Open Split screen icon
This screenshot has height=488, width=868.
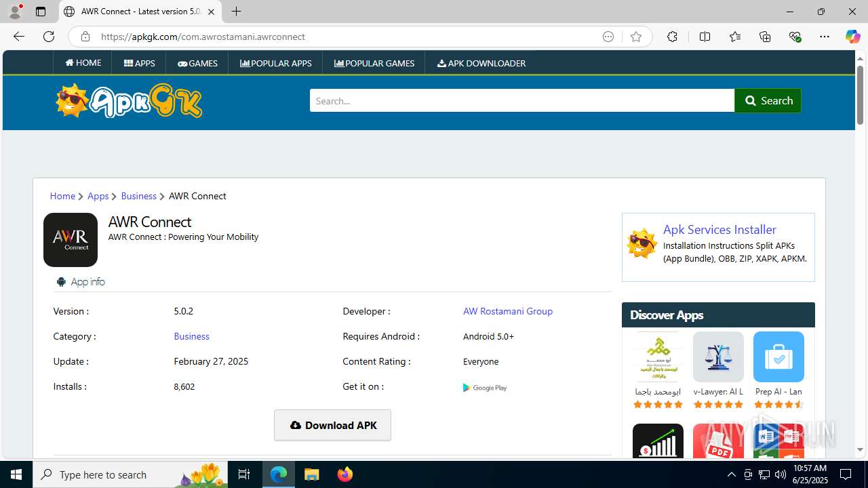[705, 37]
